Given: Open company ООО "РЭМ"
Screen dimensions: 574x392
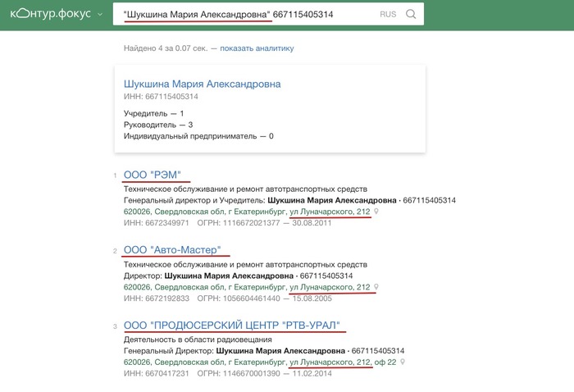Looking at the screenshot, I should click(157, 175).
